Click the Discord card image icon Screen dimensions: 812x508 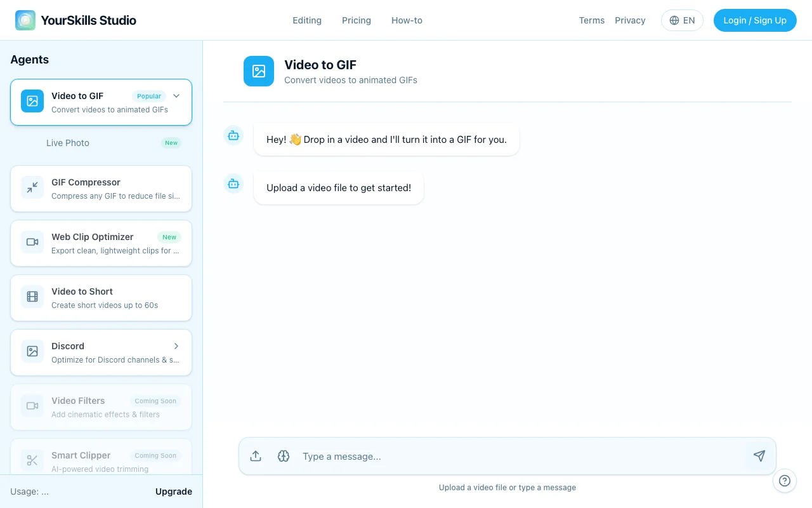coord(32,351)
